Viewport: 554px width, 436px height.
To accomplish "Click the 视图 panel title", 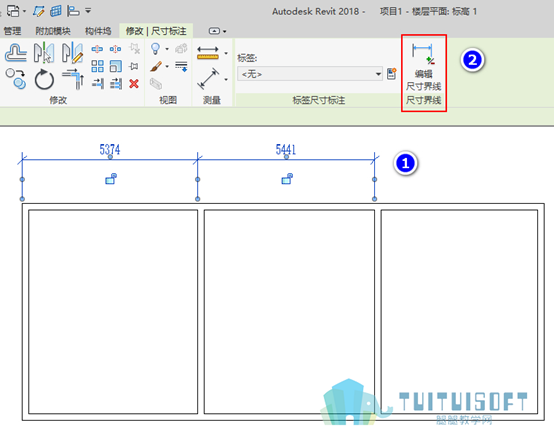I will tap(168, 100).
